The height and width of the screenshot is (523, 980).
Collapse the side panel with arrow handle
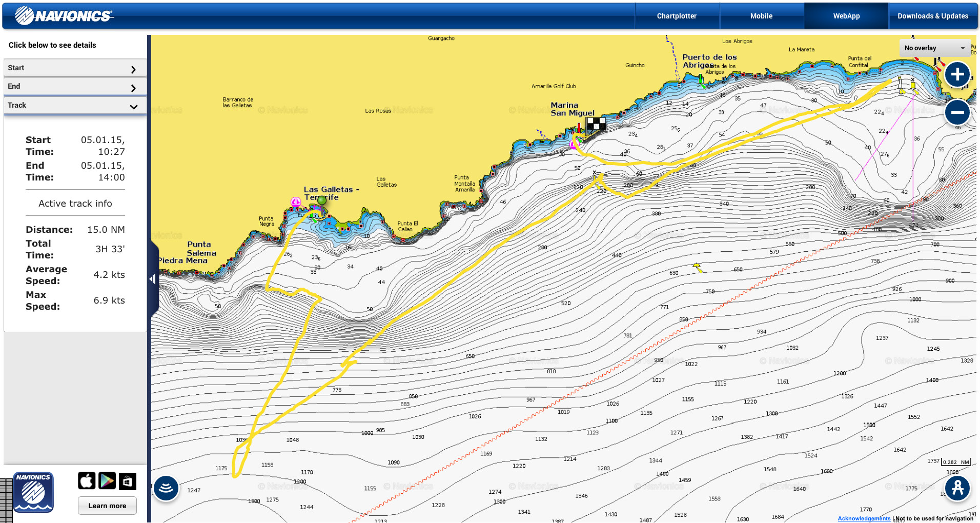coord(153,279)
